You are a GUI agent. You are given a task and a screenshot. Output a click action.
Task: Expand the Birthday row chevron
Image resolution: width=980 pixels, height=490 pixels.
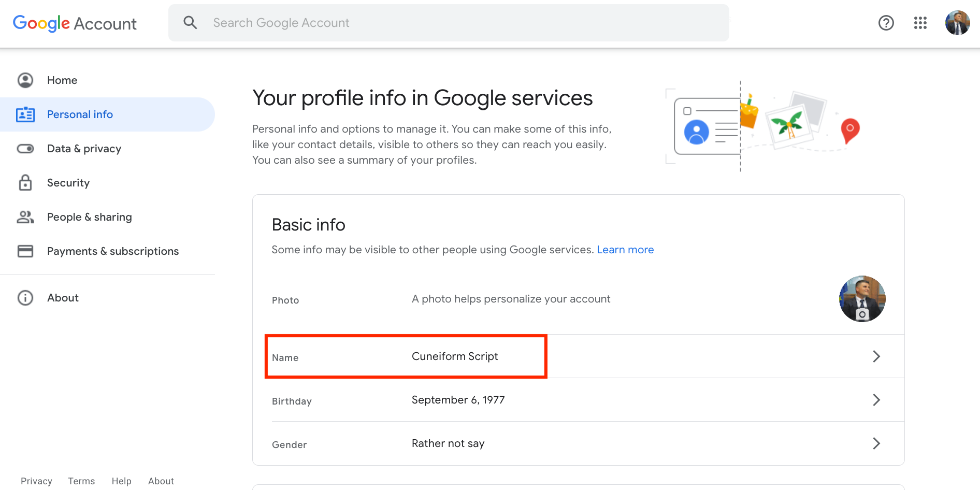[x=876, y=400]
